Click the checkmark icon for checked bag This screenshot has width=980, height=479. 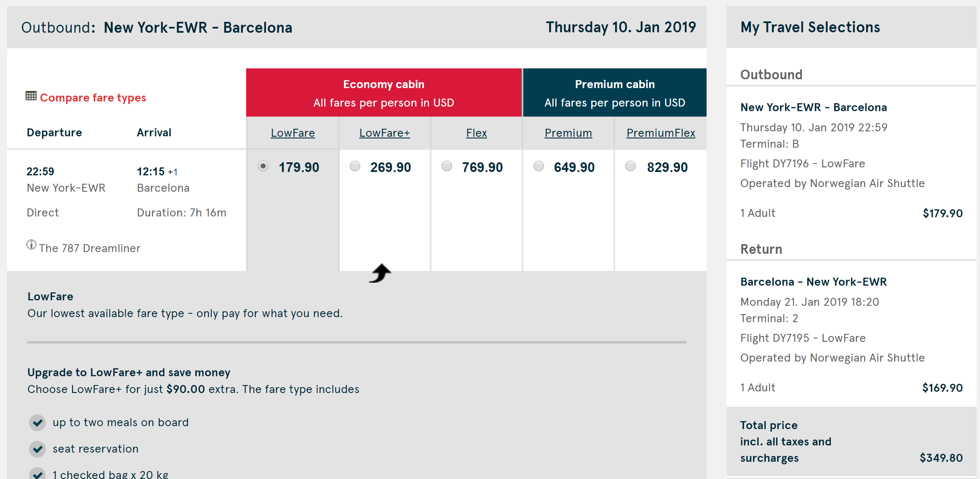tap(38, 474)
